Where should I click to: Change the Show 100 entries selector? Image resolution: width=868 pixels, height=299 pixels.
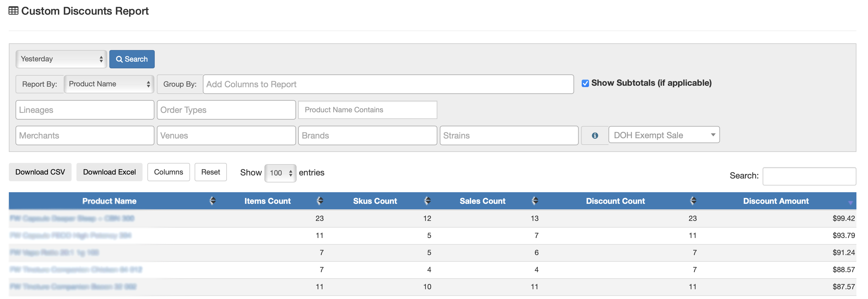(x=280, y=173)
